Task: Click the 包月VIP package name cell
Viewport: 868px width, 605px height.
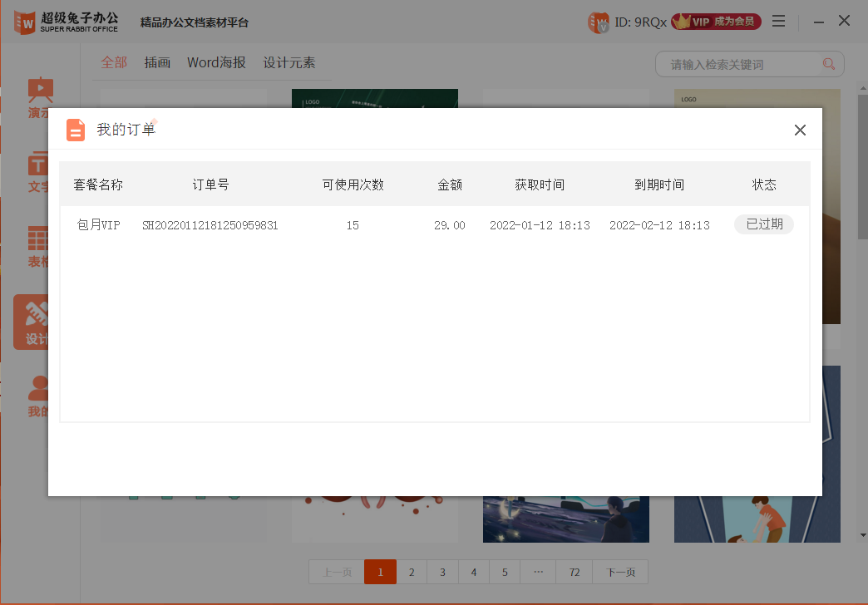Action: [x=99, y=224]
